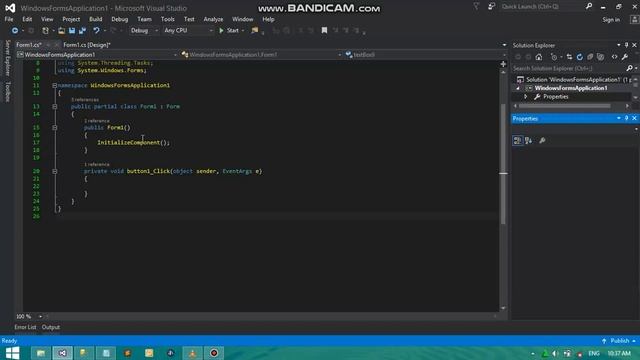This screenshot has width=640, height=360.
Task: Open Properties panel window position dropdown
Action: coord(619,118)
